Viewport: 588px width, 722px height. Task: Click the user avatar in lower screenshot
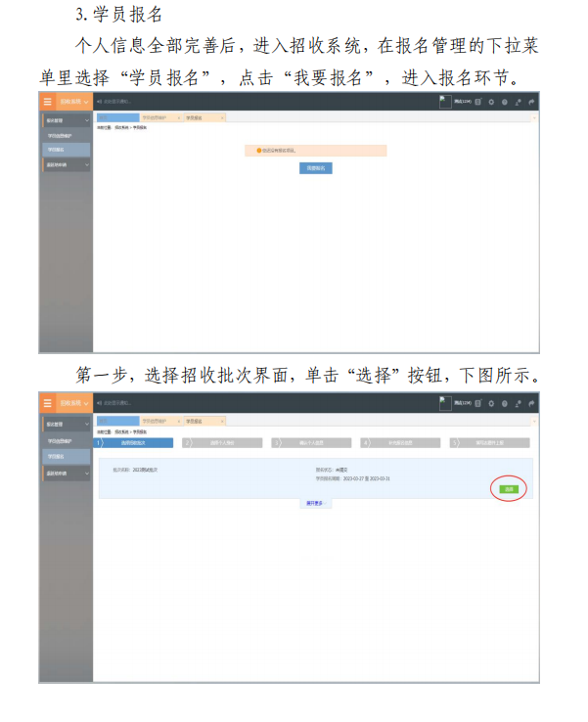tap(445, 403)
